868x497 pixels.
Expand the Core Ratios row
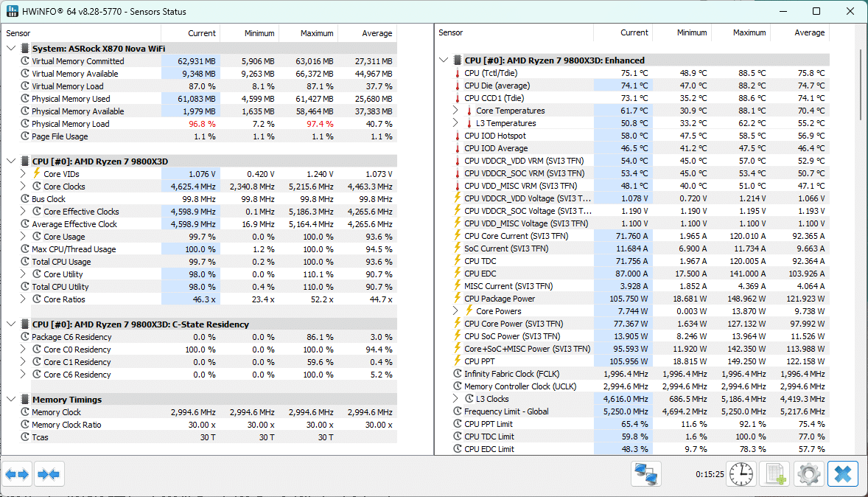(x=23, y=299)
